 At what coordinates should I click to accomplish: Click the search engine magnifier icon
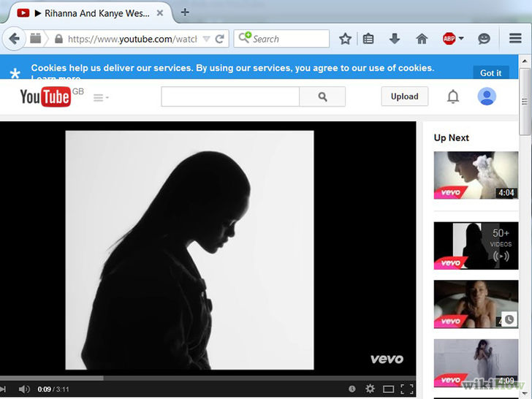tap(245, 37)
